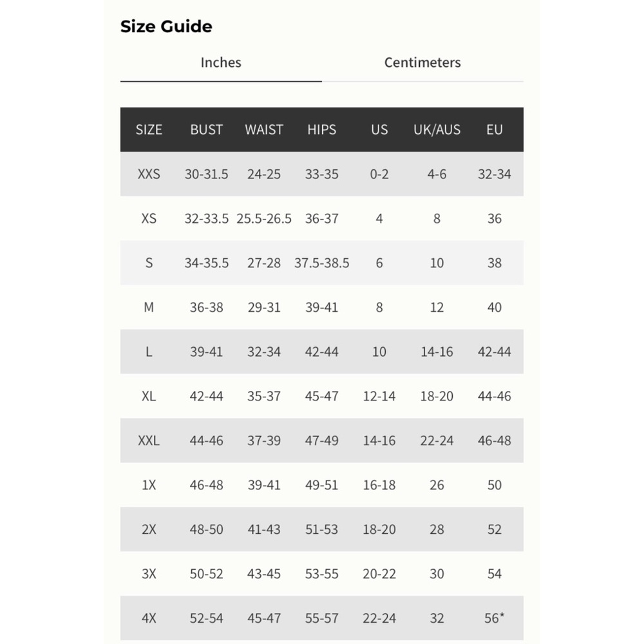Viewport: 644px width, 644px height.
Task: Select the Inches tab
Action: pyautogui.click(x=220, y=62)
